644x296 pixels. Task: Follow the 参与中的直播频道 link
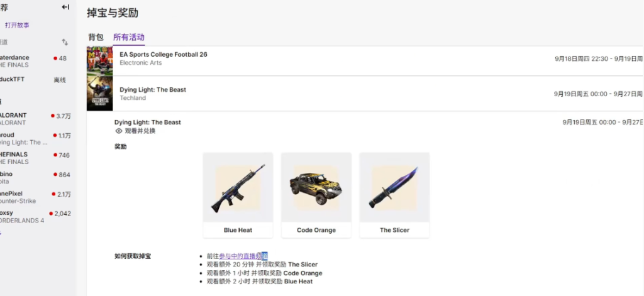(243, 256)
